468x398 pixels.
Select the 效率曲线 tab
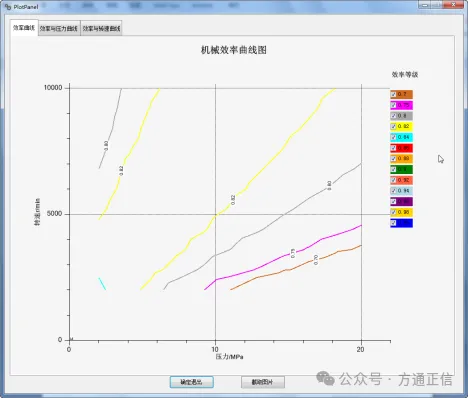(24, 28)
